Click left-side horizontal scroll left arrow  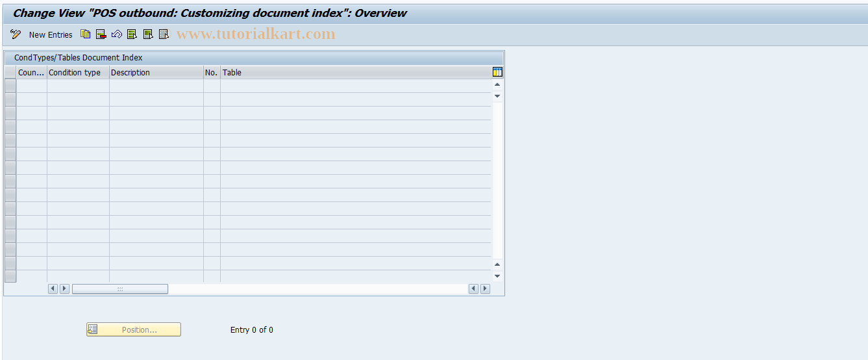tap(53, 289)
